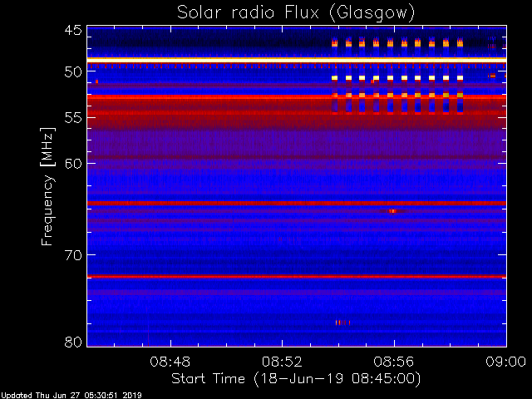The image size is (532, 399).
Task: Click the 80 frequency tick label
Action: point(73,342)
